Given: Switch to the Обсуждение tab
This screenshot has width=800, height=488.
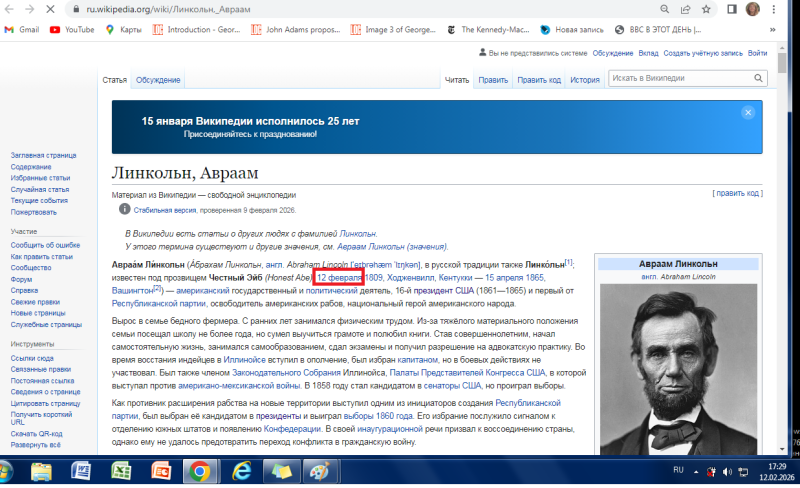Looking at the screenshot, I should pyautogui.click(x=158, y=79).
